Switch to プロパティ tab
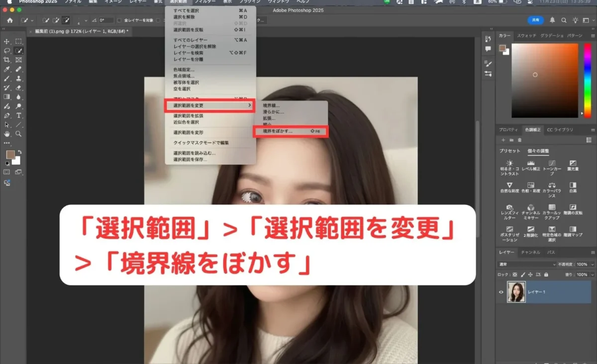The height and width of the screenshot is (364, 597). click(x=508, y=130)
